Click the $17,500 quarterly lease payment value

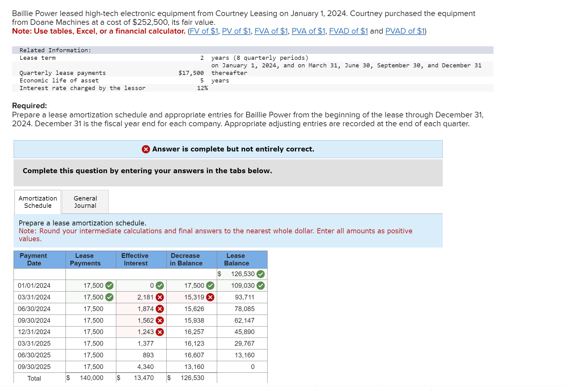click(x=191, y=73)
